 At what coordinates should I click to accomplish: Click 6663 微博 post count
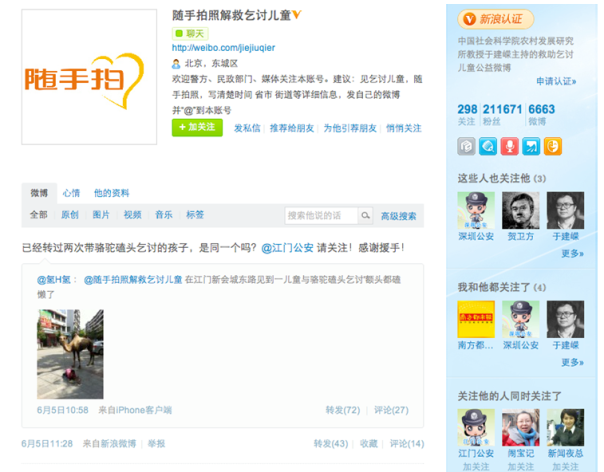(542, 114)
